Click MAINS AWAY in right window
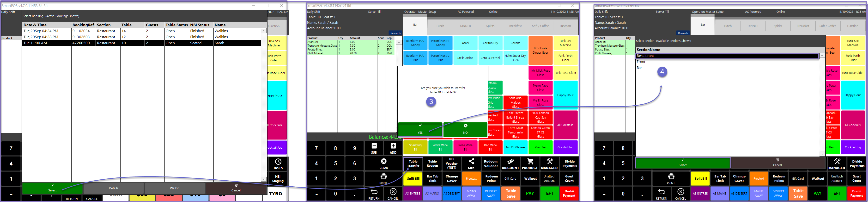 759,194
